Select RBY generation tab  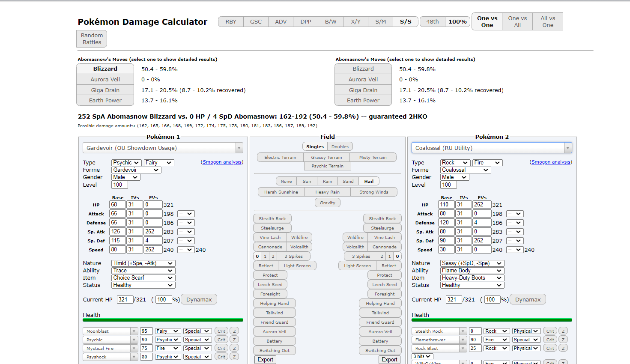(x=231, y=21)
